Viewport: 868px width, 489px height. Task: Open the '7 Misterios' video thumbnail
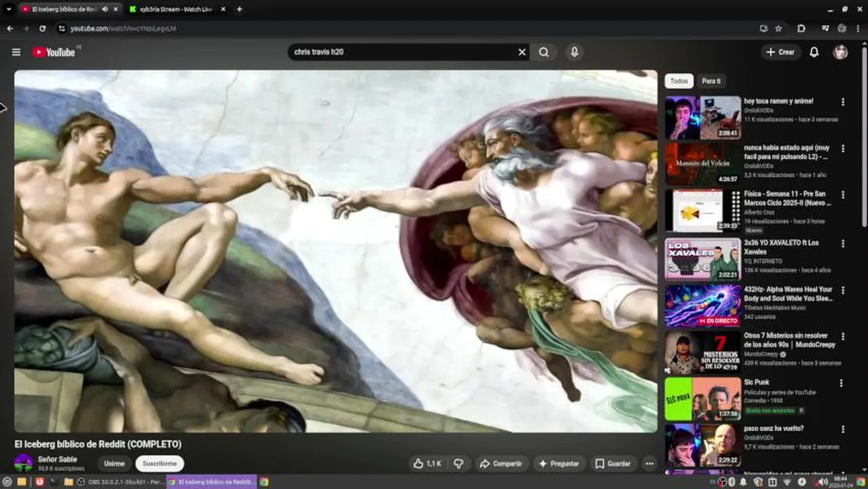pyautogui.click(x=702, y=352)
